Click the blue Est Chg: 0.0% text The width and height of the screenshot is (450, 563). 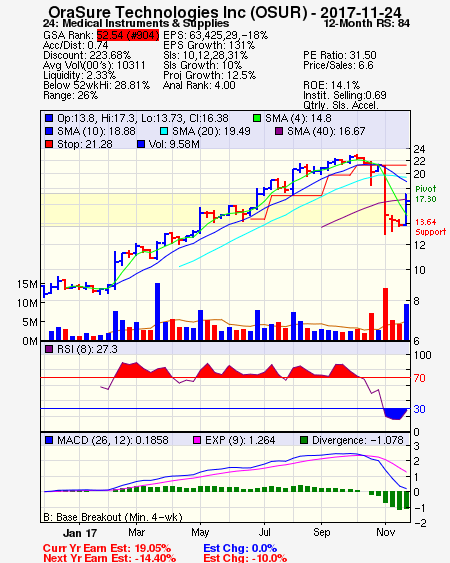pyautogui.click(x=240, y=548)
